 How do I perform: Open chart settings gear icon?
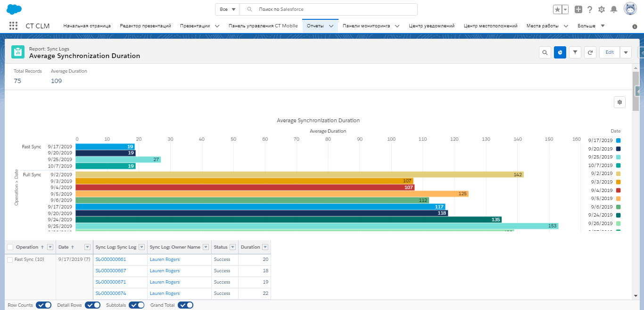point(619,102)
